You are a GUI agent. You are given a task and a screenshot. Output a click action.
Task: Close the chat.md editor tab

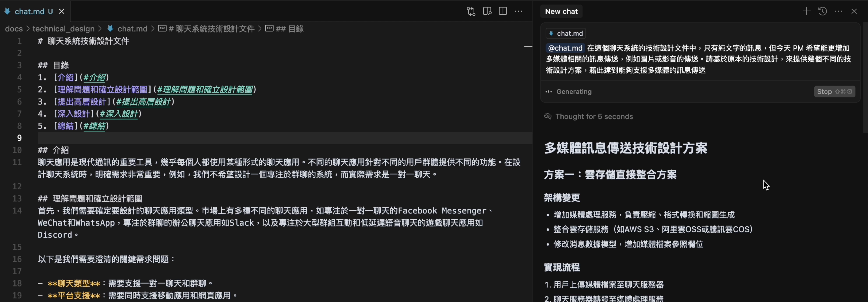coord(61,11)
